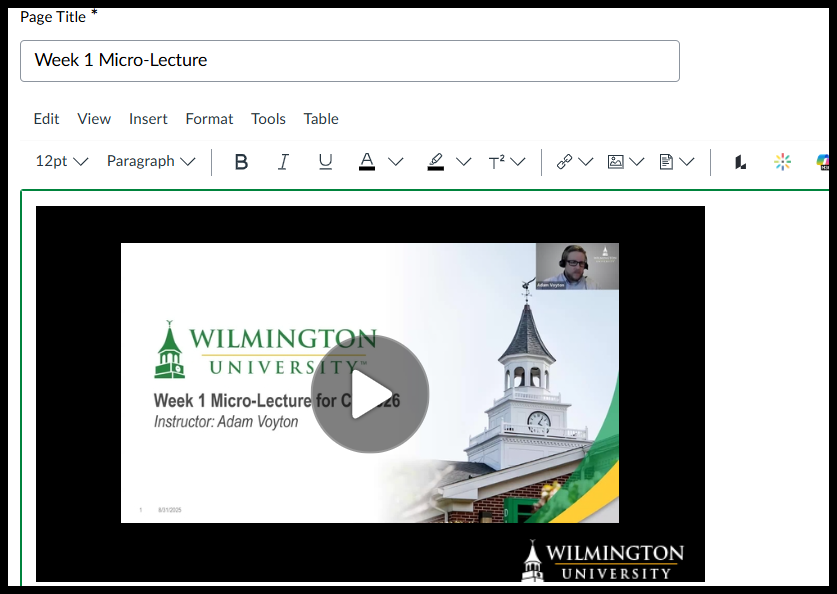Open the Insert menu
The width and height of the screenshot is (837, 594).
[148, 118]
